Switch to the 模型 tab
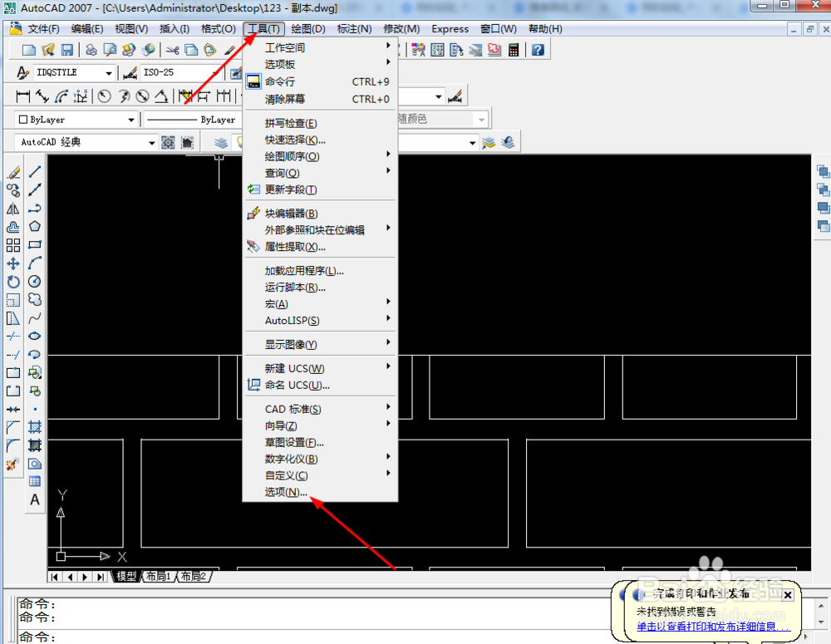 [126, 576]
